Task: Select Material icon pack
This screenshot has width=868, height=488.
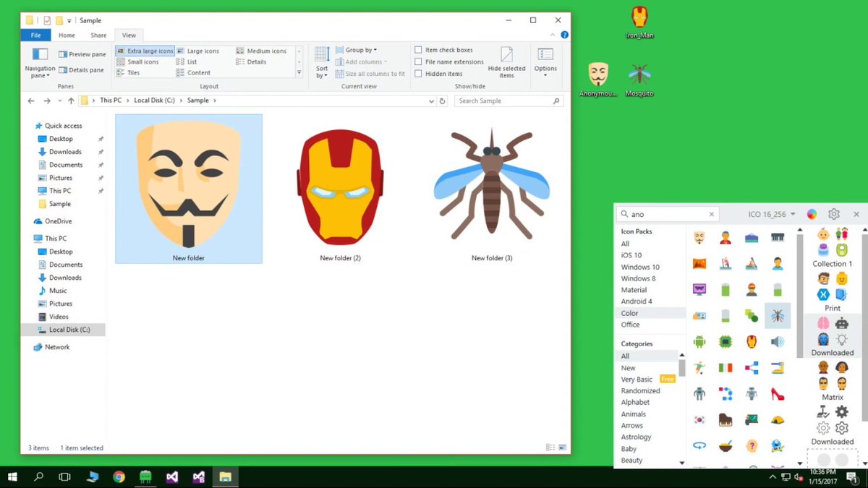Action: (634, 290)
